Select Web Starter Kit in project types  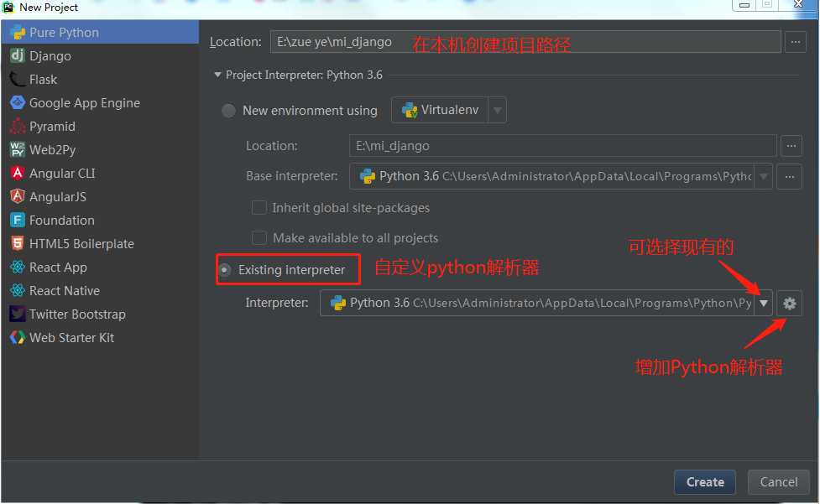[99, 338]
